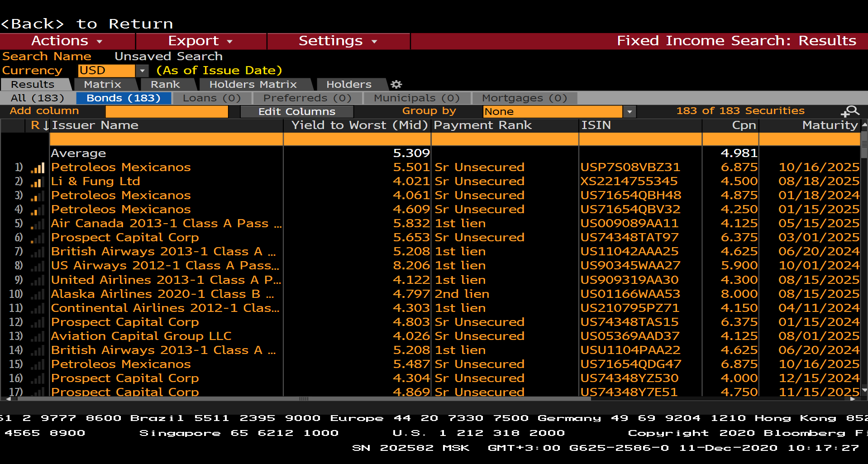Screen dimensions: 868x464
Task: Open the Settings menu
Action: click(x=339, y=41)
